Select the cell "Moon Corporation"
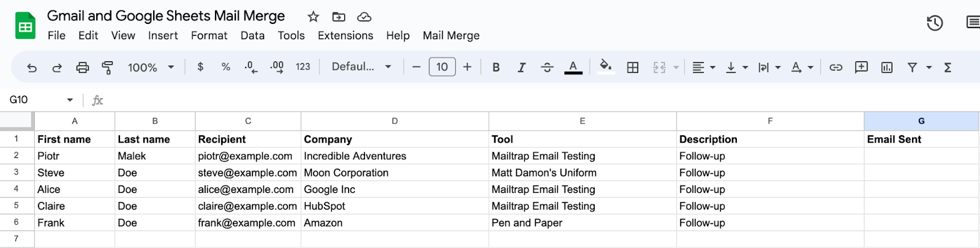Screen dimensions: 980x248 (x=395, y=173)
